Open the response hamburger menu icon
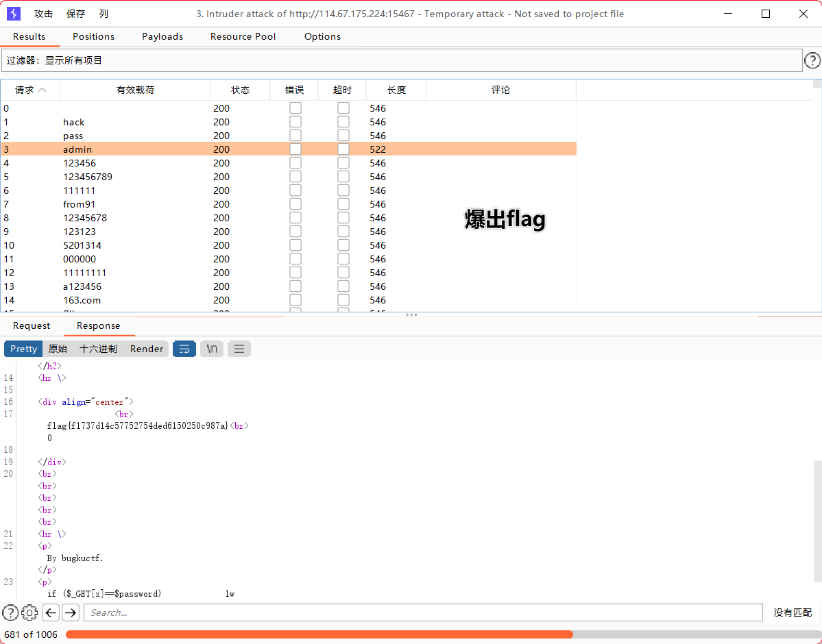Screen dimensions: 822x644 (239, 349)
